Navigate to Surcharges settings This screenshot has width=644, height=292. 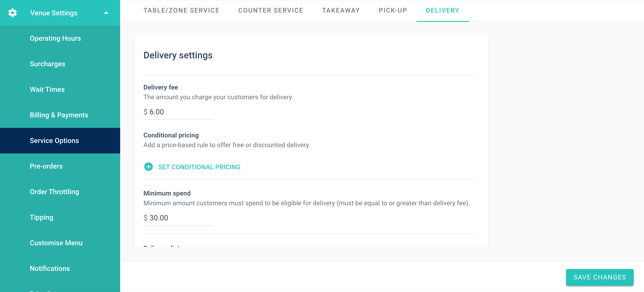(x=47, y=64)
